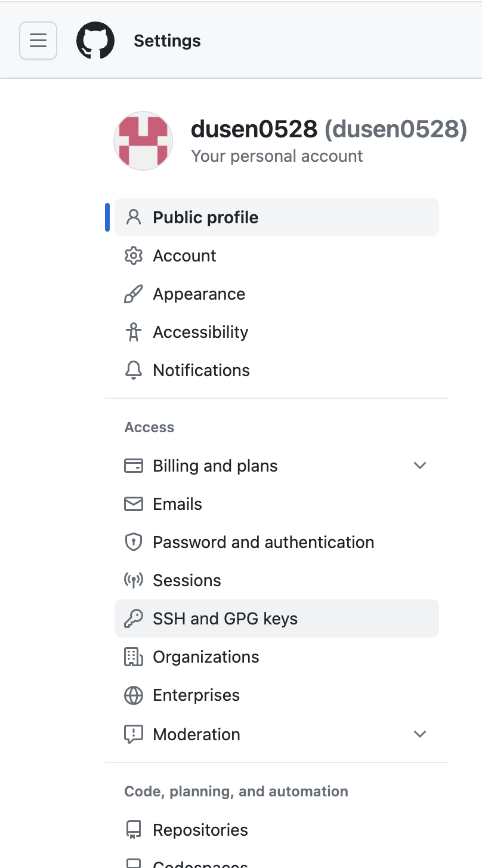Click the SSH and GPG key icon
The width and height of the screenshot is (482, 868).
click(134, 619)
